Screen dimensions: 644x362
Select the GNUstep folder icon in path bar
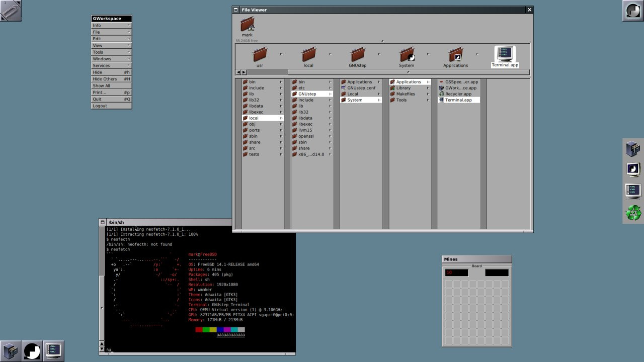(357, 54)
